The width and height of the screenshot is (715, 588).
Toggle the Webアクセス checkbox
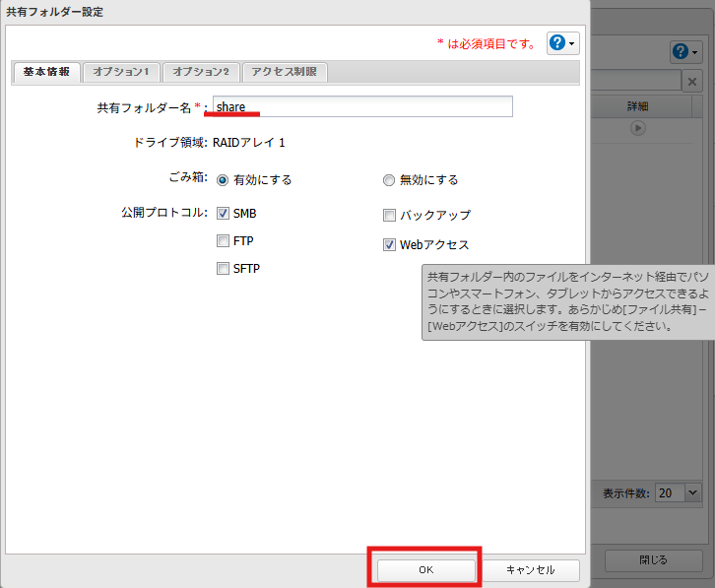pos(389,244)
